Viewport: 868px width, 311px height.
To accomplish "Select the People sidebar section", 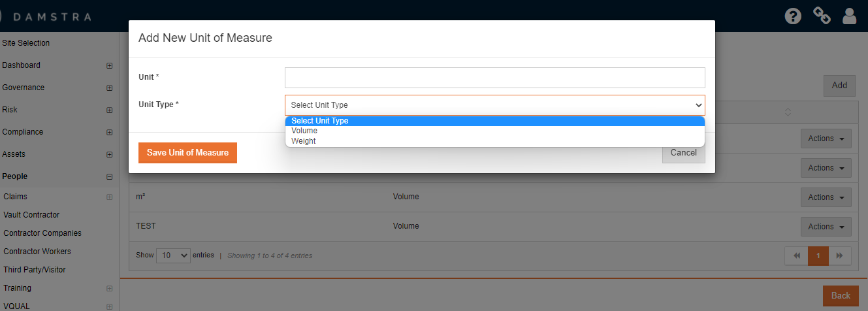I will (x=15, y=176).
